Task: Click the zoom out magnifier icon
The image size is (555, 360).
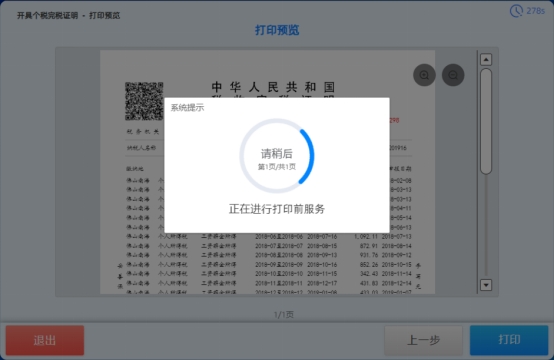Action: [x=453, y=75]
